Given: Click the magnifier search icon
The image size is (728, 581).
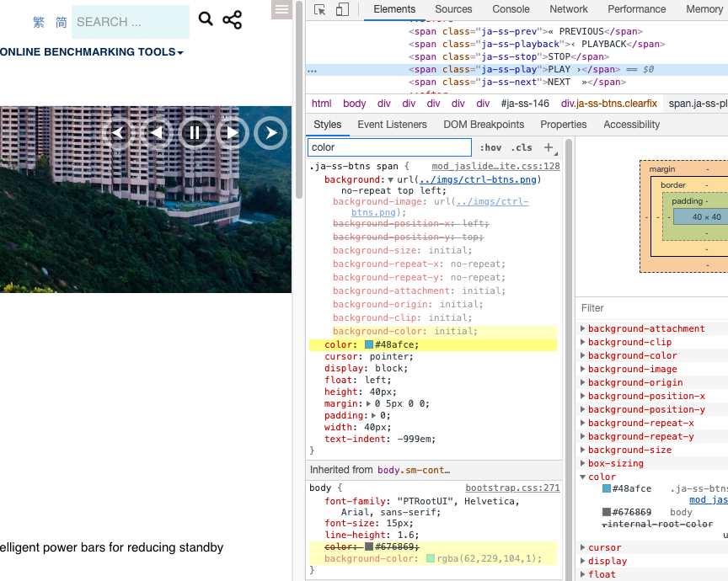Looking at the screenshot, I should (x=206, y=19).
